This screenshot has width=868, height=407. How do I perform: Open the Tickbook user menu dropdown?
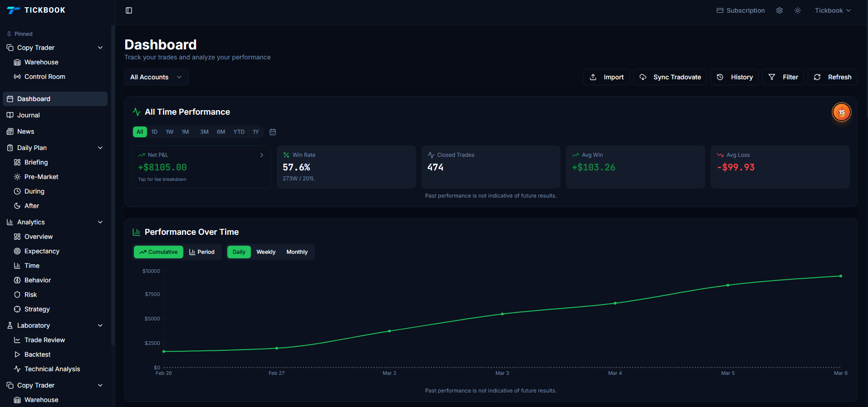click(x=833, y=10)
